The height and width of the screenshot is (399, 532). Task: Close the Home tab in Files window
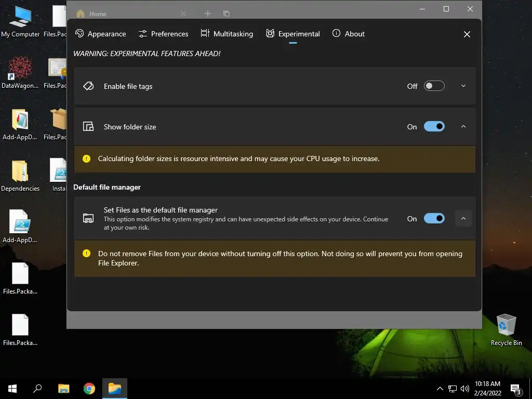point(183,14)
